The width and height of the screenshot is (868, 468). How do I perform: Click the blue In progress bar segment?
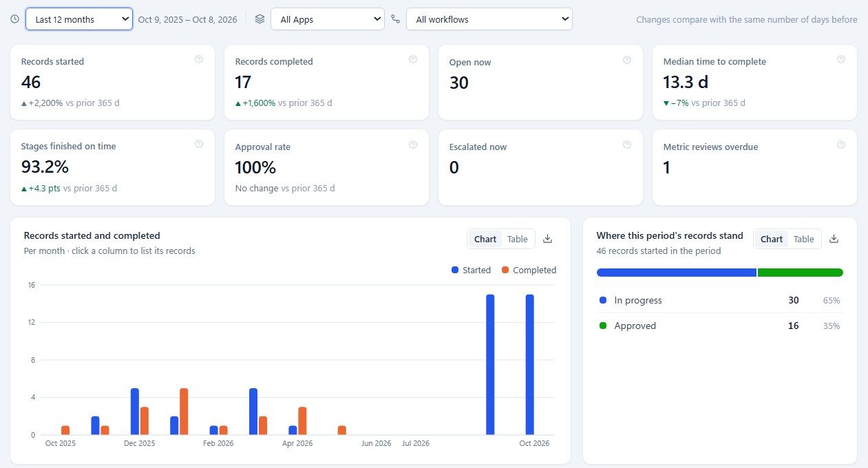tap(677, 273)
